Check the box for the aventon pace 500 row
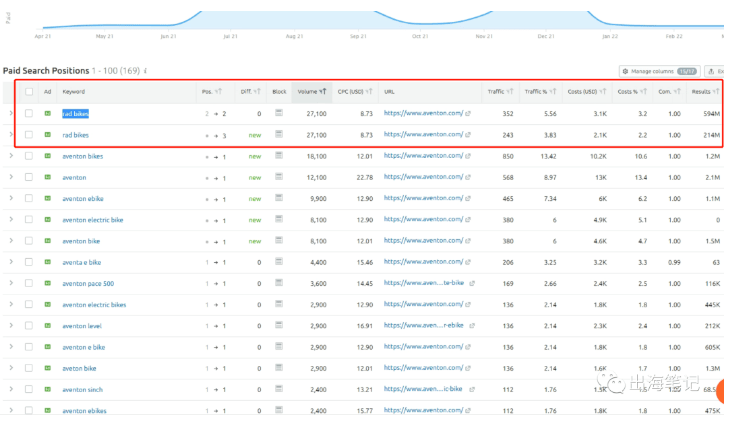 29,283
